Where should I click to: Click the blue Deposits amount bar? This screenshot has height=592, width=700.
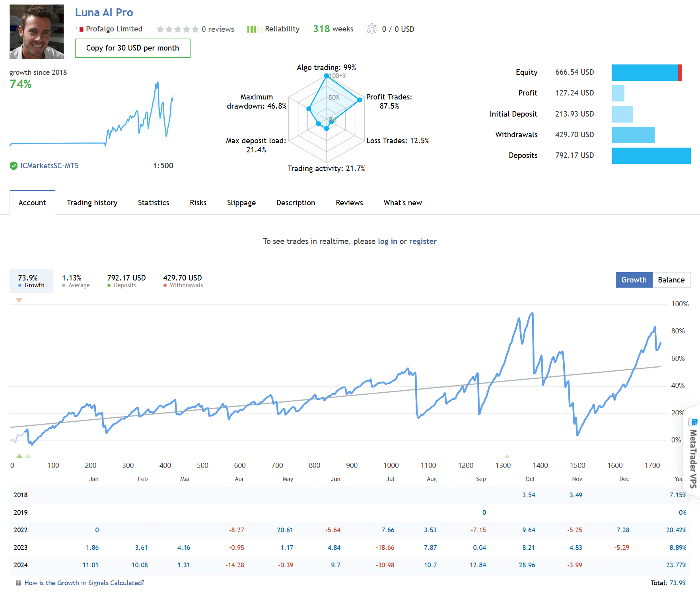click(651, 156)
